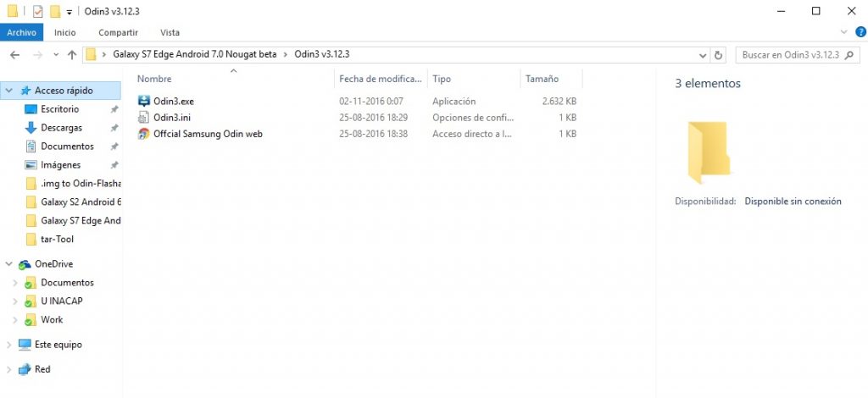The image size is (868, 398).
Task: Expand OneDrive Documentos tree node
Action: coord(15,283)
